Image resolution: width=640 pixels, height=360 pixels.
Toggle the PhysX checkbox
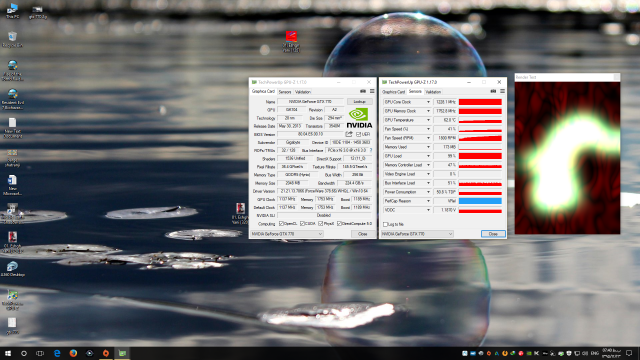coord(321,224)
